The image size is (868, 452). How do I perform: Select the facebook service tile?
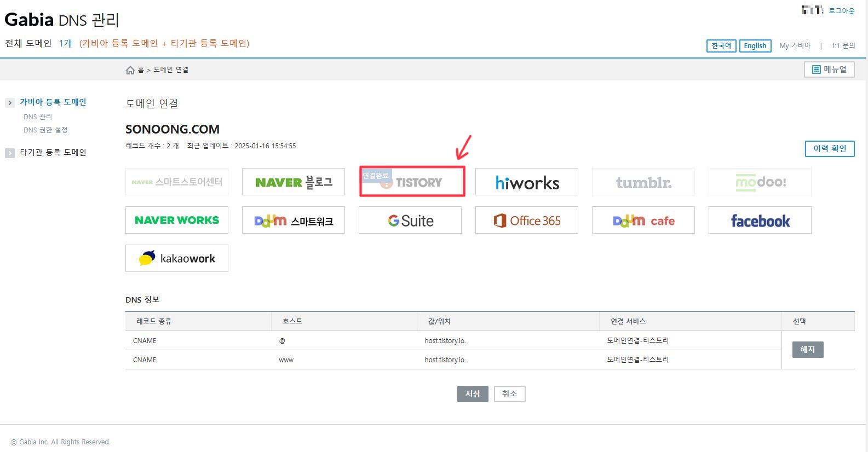760,220
